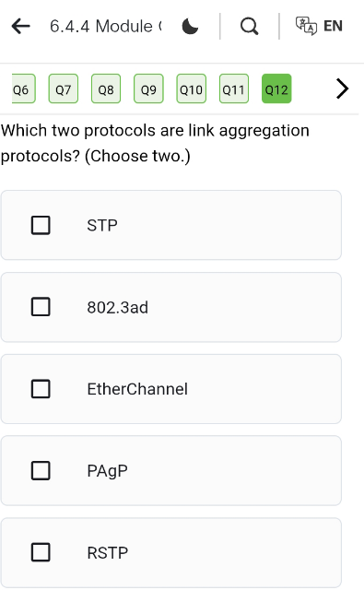The width and height of the screenshot is (364, 590).
Task: Check the RSTP checkbox
Action: click(41, 552)
